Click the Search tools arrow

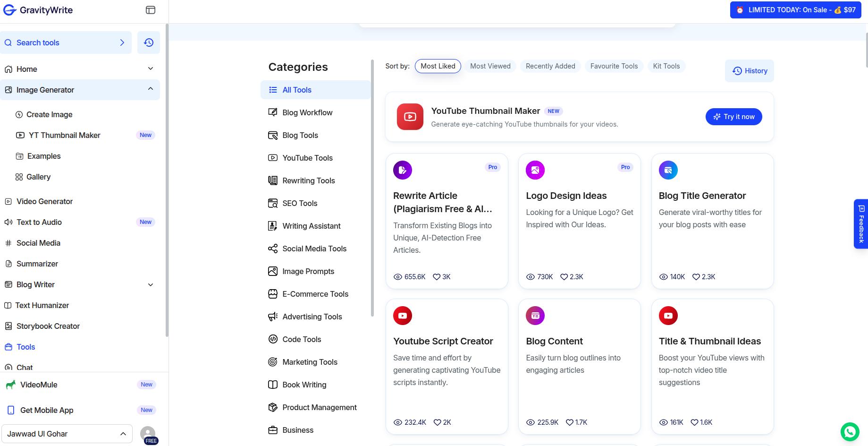pos(122,43)
